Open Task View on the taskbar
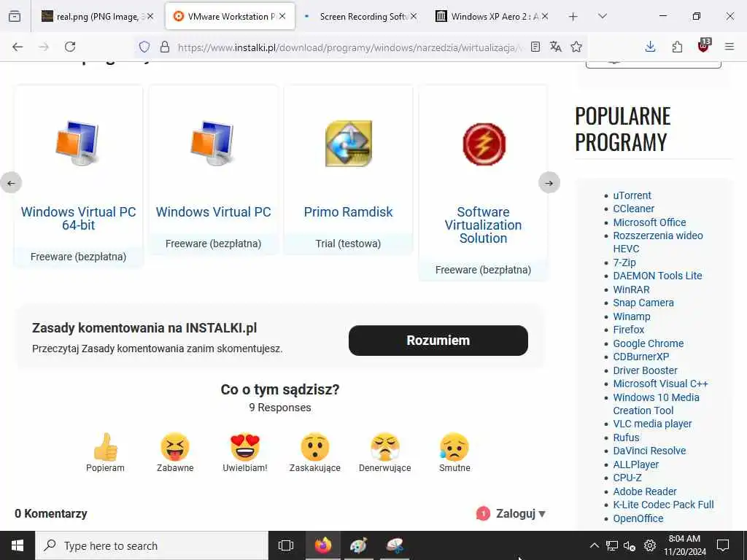Viewport: 747px width, 560px height. point(286,545)
